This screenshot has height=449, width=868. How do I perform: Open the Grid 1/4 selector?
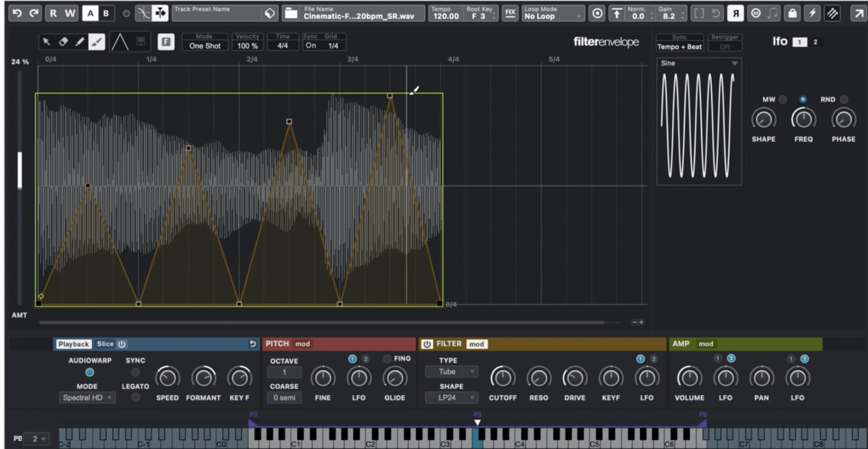click(x=333, y=45)
